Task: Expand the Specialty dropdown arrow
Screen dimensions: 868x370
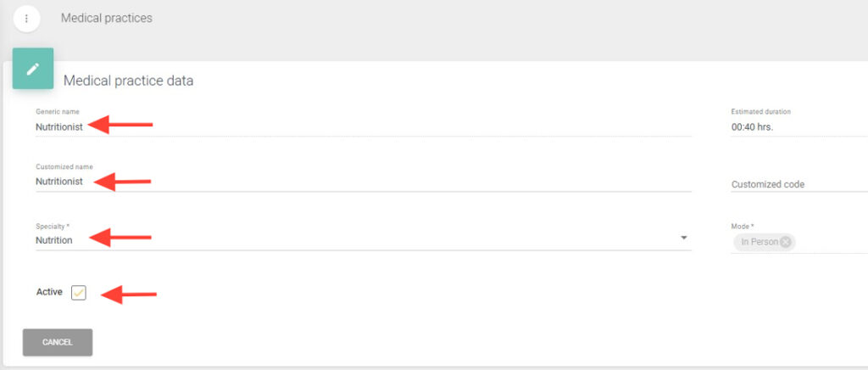Action: pyautogui.click(x=683, y=238)
